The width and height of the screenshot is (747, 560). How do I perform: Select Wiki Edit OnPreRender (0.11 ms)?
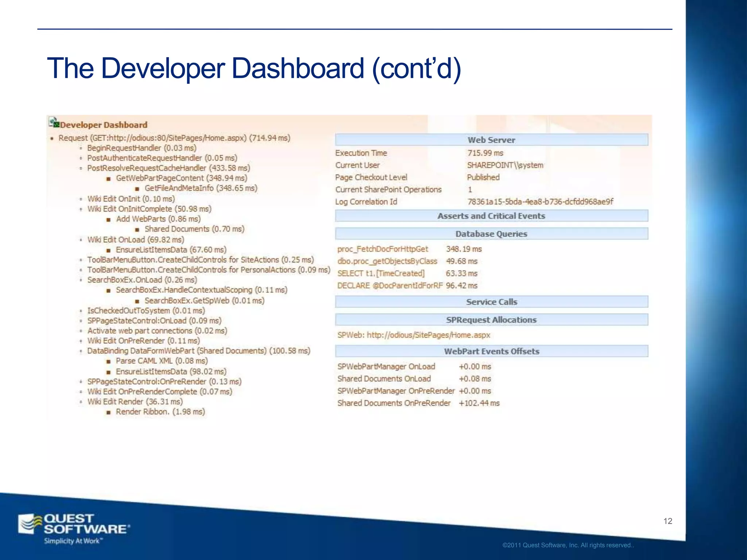click(x=143, y=341)
